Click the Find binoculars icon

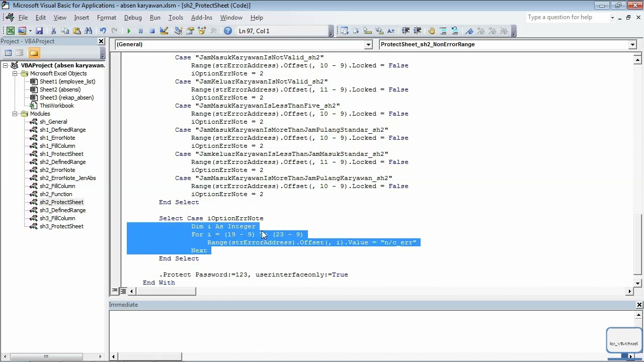click(88, 31)
